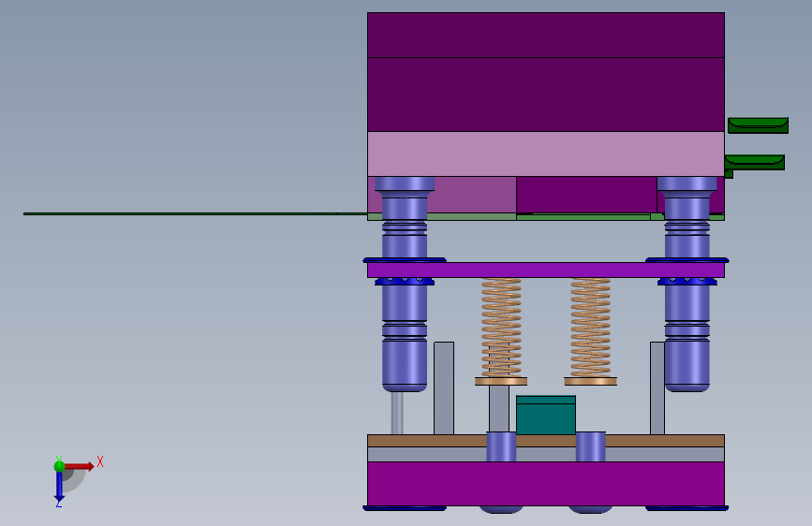Image resolution: width=812 pixels, height=526 pixels.
Task: Click the blue Z axis arrow of triad
Action: (x=59, y=485)
